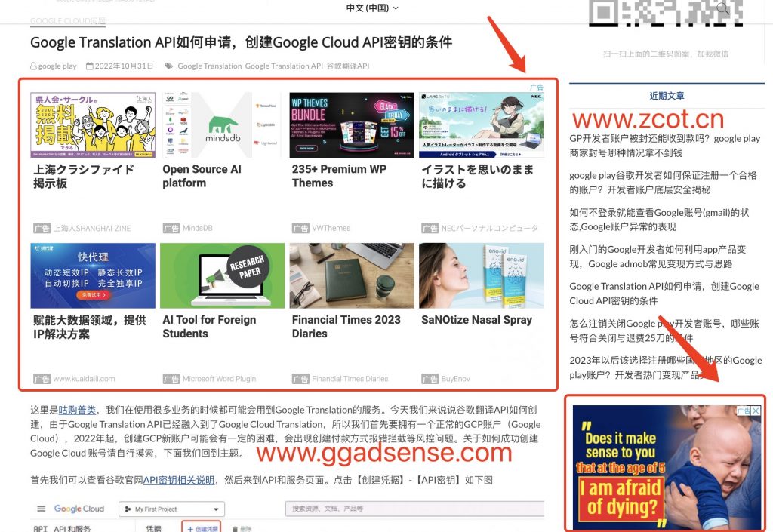Open the WP Themes Bundle ad thumbnail

pos(352,125)
